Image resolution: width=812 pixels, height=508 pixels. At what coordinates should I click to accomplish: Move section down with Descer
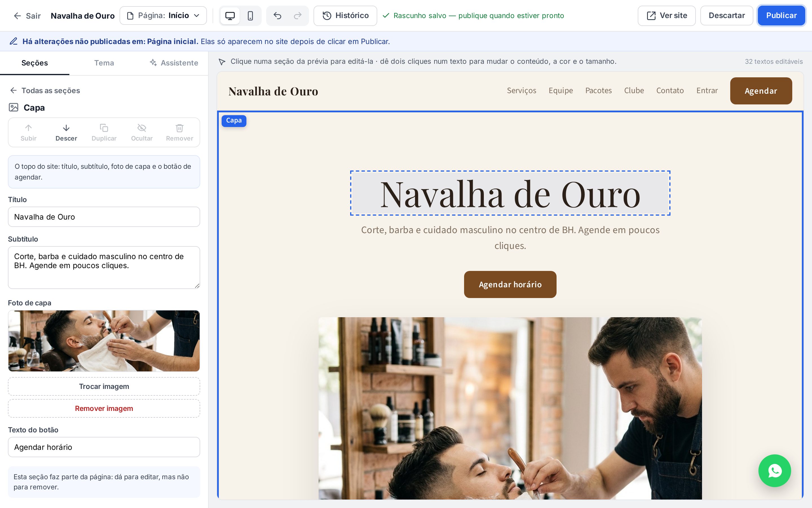(66, 132)
